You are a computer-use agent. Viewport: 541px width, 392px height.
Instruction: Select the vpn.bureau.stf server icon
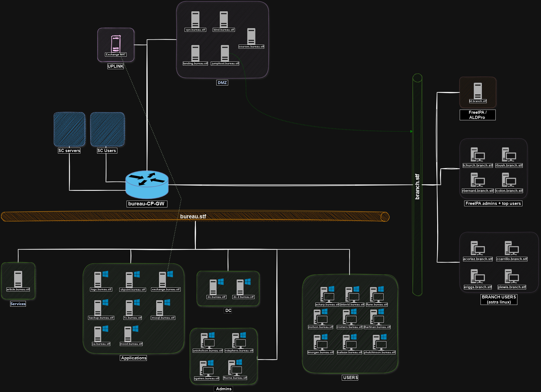tap(195, 19)
